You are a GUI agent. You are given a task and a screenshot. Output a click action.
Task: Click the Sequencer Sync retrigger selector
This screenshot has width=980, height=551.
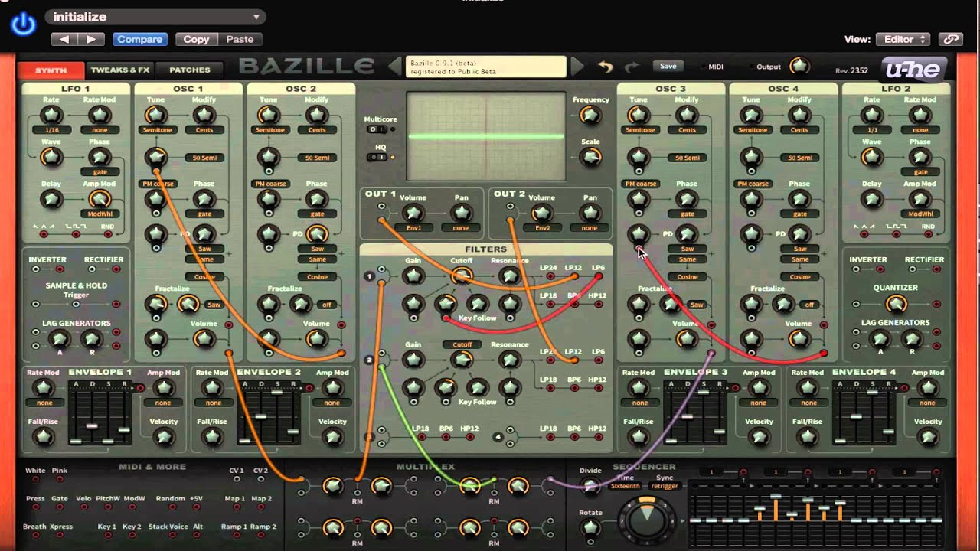click(x=664, y=486)
